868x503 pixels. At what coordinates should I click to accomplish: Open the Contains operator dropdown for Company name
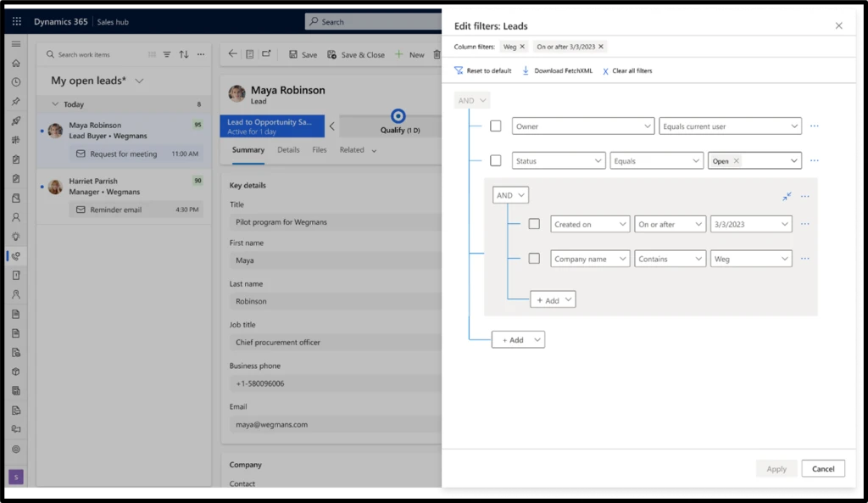(670, 258)
